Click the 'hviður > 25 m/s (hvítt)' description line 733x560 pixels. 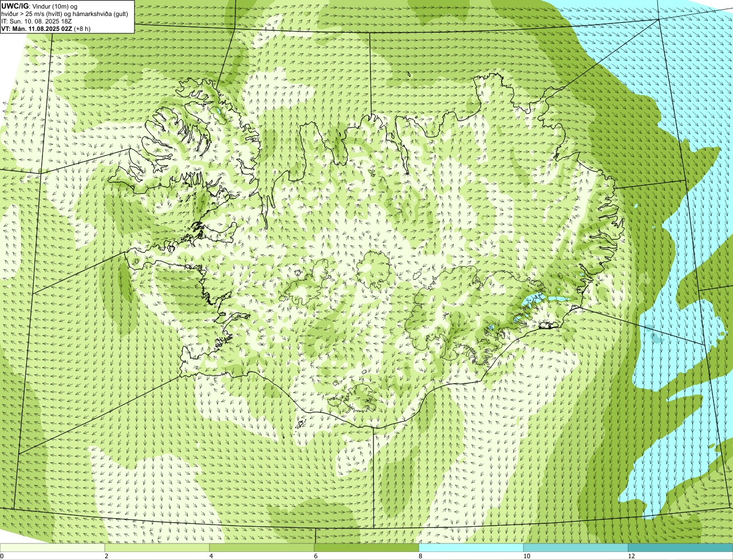click(x=65, y=14)
